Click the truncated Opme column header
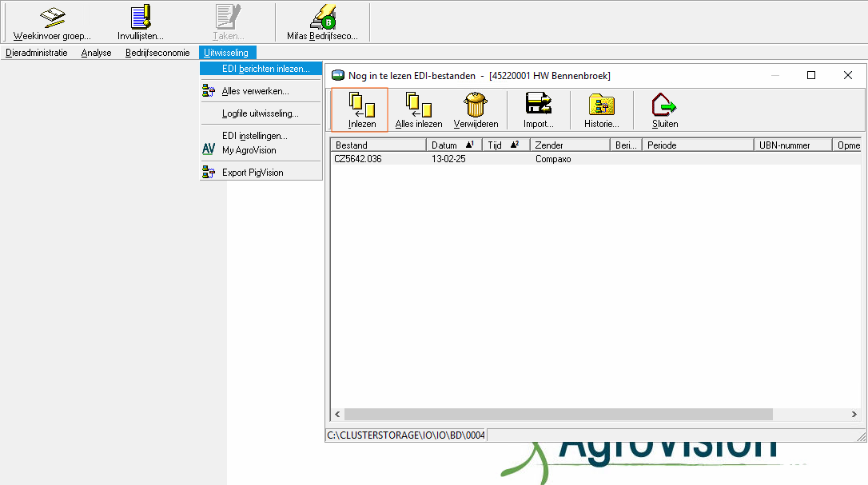 pos(847,145)
